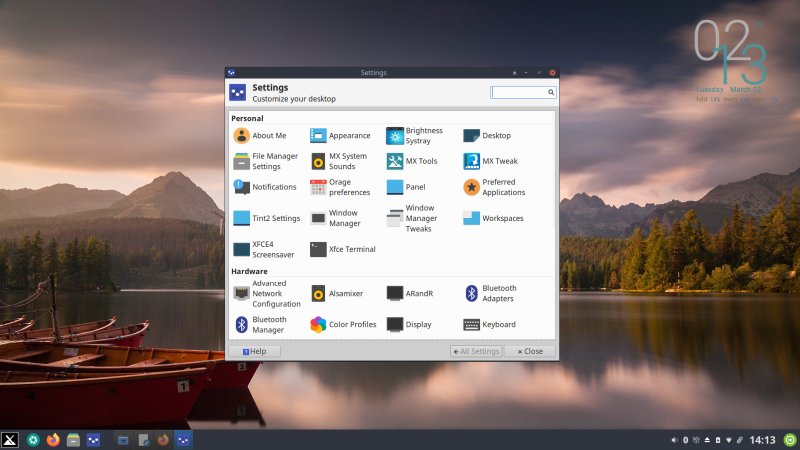Open Advanced Network Configuration

(266, 294)
